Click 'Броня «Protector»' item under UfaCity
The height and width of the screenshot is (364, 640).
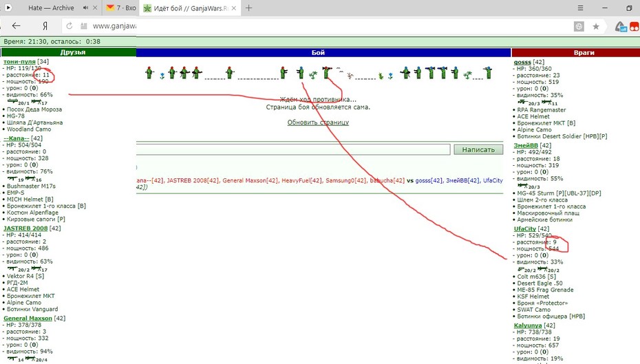(x=542, y=303)
